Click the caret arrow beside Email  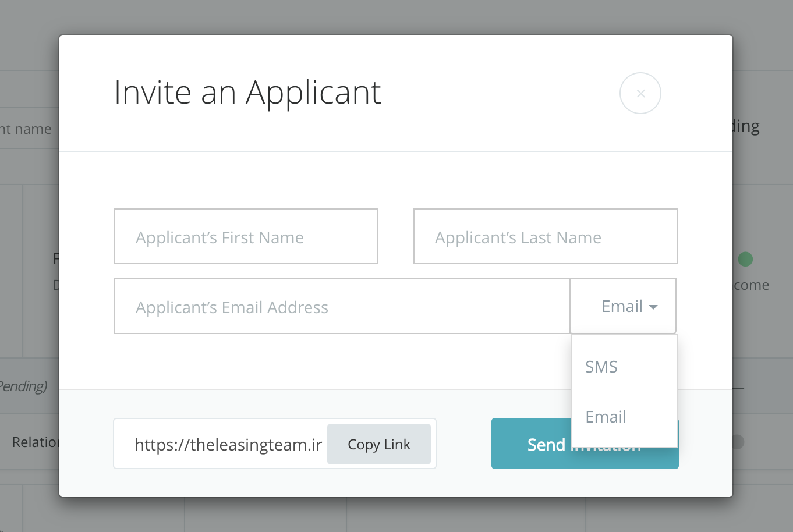[653, 307]
